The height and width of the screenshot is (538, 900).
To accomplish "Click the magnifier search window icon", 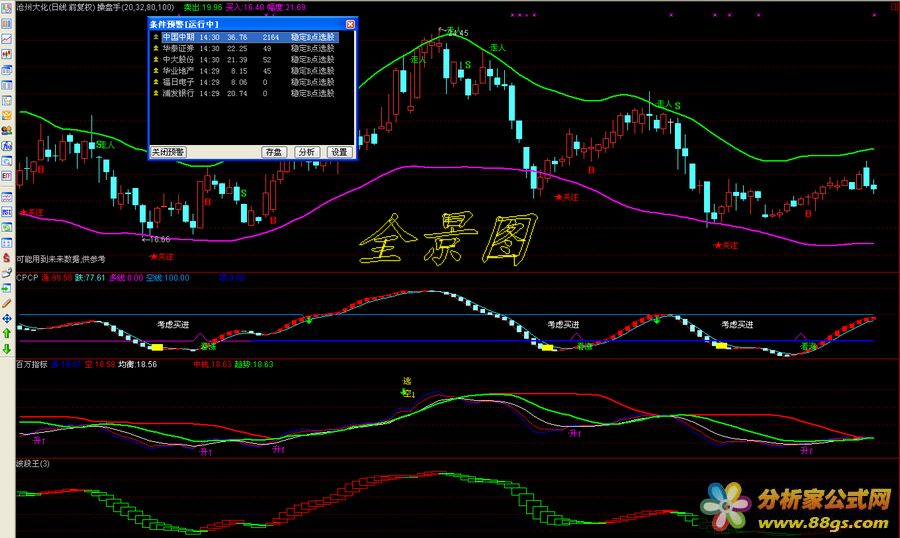I will pos(6,161).
